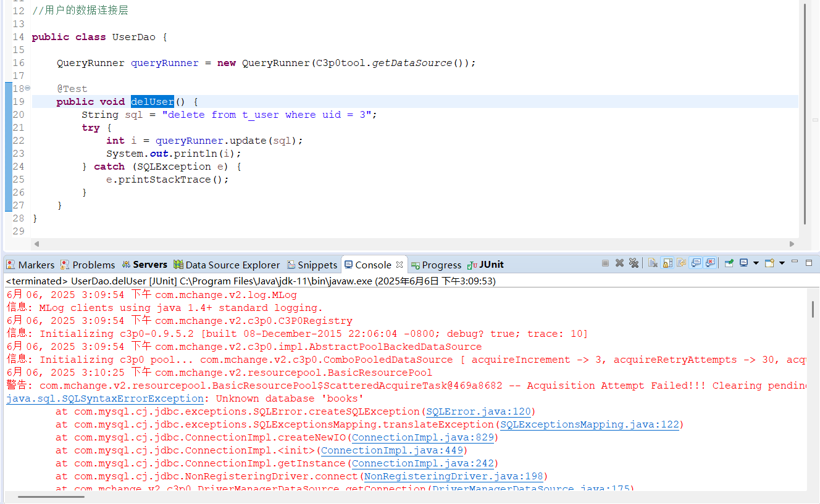Viewport: 820px width, 504px height.
Task: Close the Console tab via its X
Action: point(400,264)
